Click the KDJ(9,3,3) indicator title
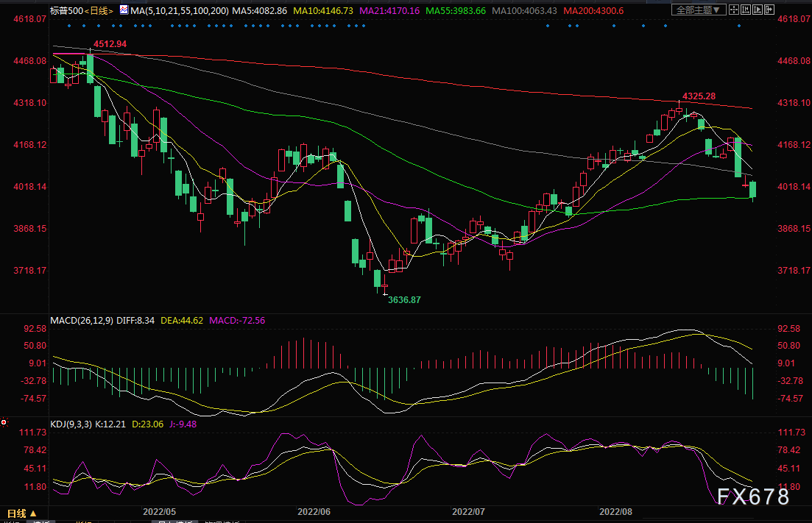 (x=71, y=424)
